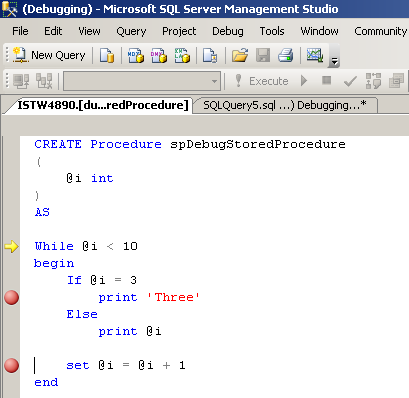Click the Cancel Executing Query stop icon

click(x=327, y=80)
